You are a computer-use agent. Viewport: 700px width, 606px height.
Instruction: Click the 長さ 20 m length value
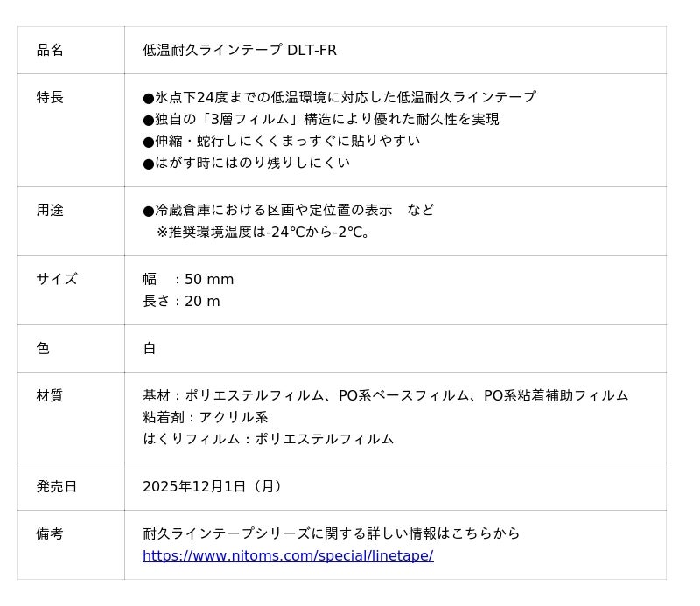tap(181, 301)
